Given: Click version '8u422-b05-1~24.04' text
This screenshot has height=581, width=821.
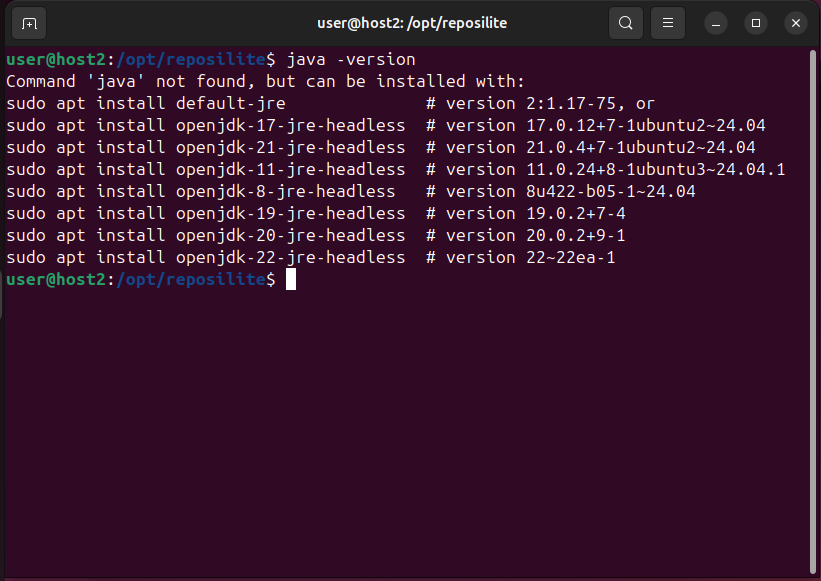Looking at the screenshot, I should click(x=611, y=192).
